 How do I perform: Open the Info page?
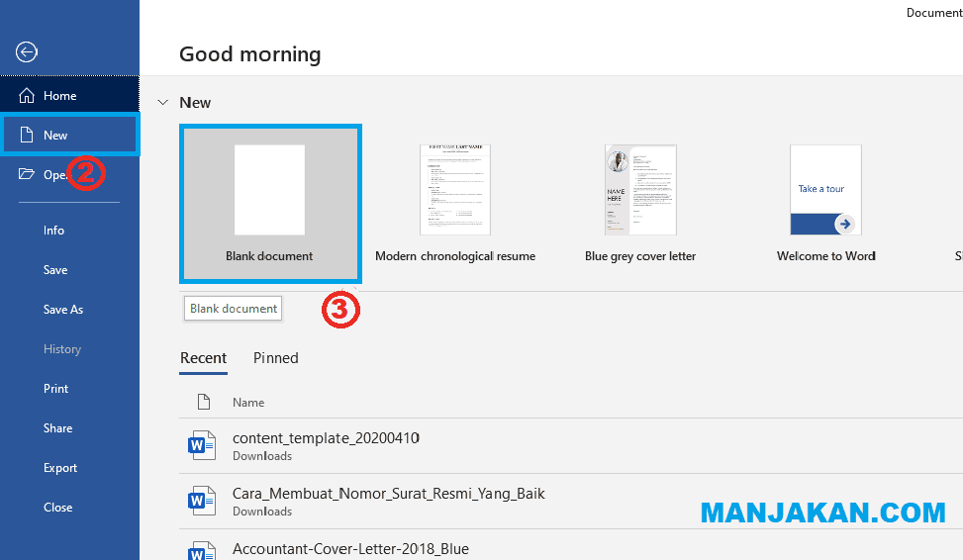[54, 231]
